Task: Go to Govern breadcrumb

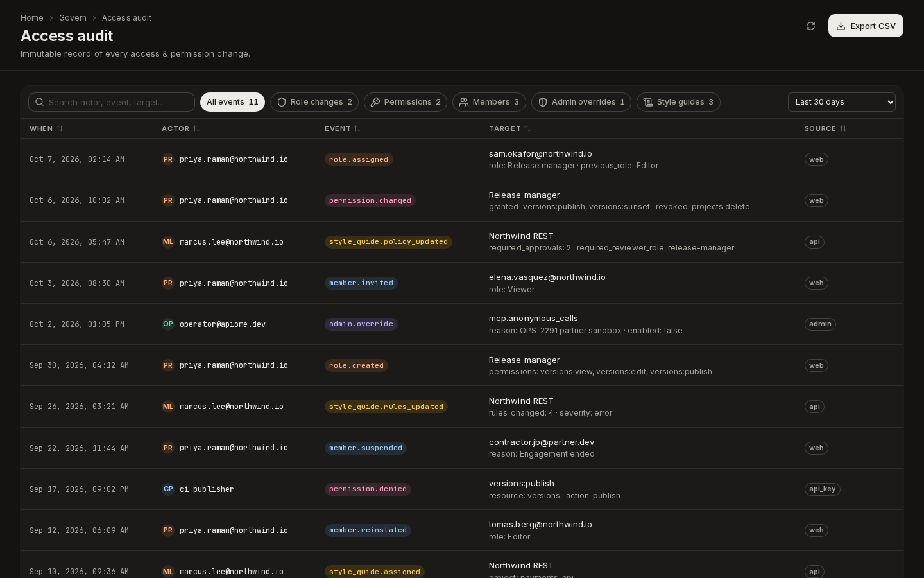Action: pyautogui.click(x=73, y=18)
